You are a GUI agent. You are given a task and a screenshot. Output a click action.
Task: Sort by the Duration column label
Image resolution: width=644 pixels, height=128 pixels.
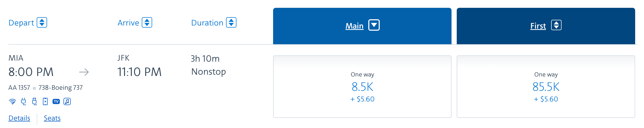(x=207, y=23)
